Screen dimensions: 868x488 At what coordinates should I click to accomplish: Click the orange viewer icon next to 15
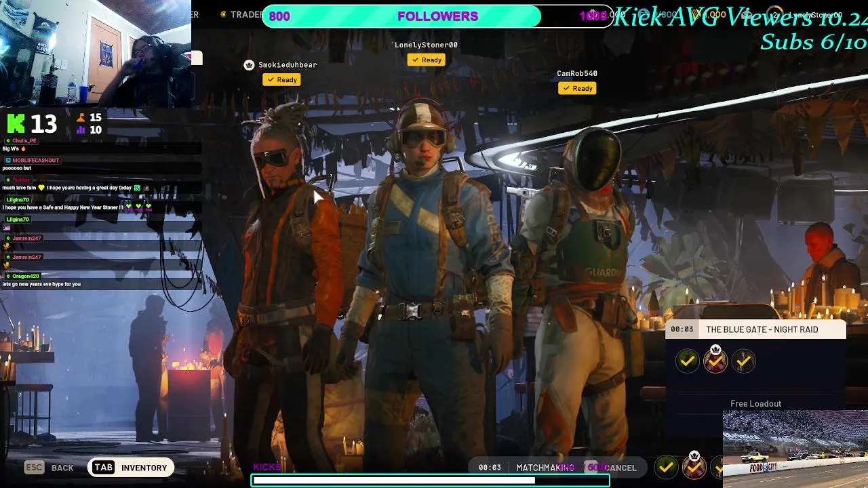(81, 118)
